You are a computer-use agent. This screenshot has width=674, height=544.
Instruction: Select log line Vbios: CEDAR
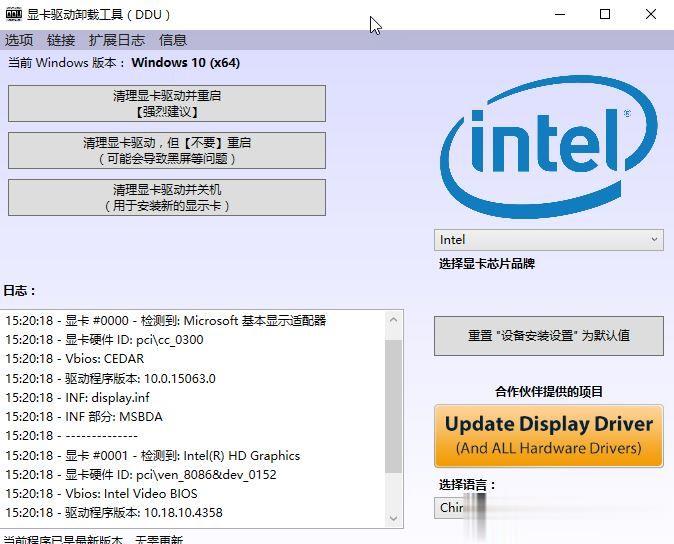click(x=74, y=358)
